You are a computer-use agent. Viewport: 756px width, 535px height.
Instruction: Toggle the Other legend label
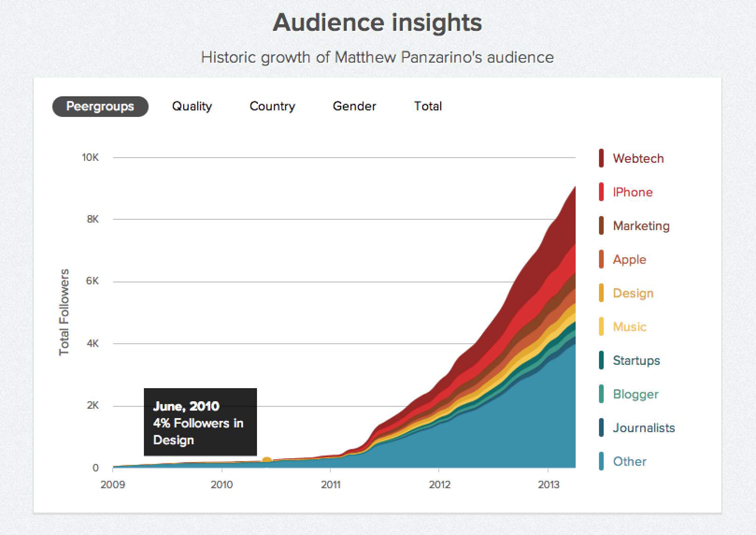pyautogui.click(x=629, y=461)
